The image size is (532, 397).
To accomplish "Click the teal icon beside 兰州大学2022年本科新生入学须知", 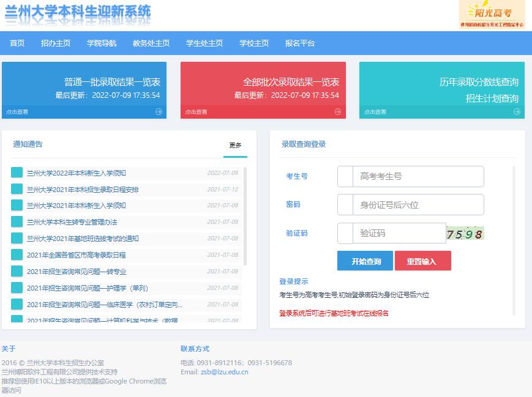I will (x=17, y=173).
